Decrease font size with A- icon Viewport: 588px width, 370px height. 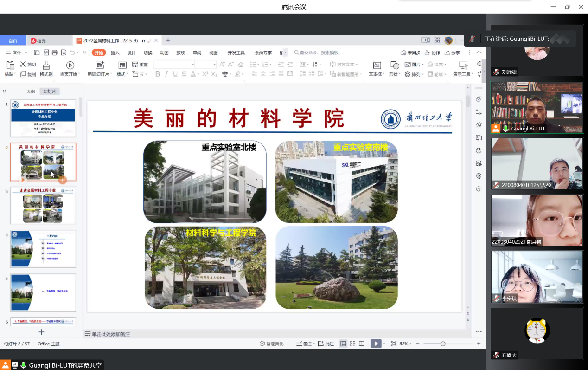[231, 65]
